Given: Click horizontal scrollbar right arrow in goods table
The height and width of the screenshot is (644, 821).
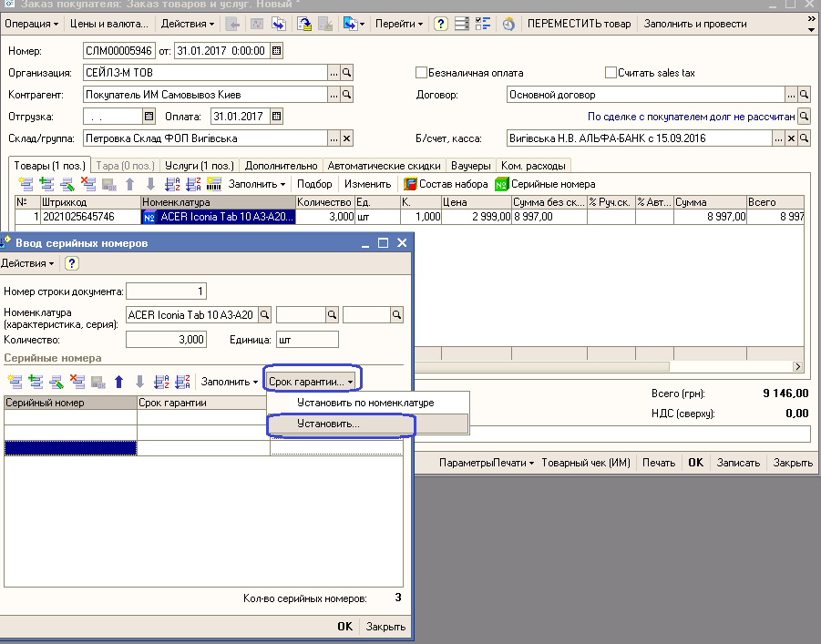Looking at the screenshot, I should point(797,366).
